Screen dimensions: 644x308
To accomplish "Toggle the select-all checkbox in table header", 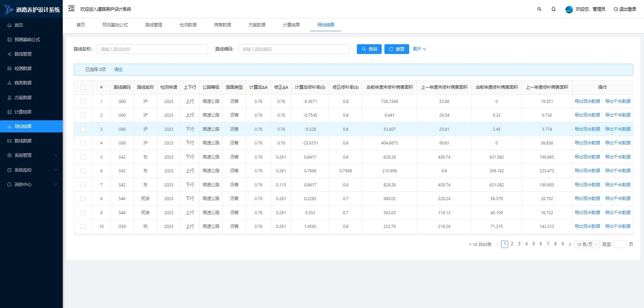I will (x=83, y=88).
